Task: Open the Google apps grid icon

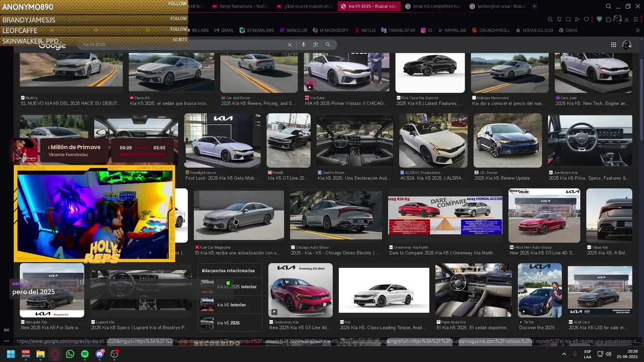Action: pos(613,45)
